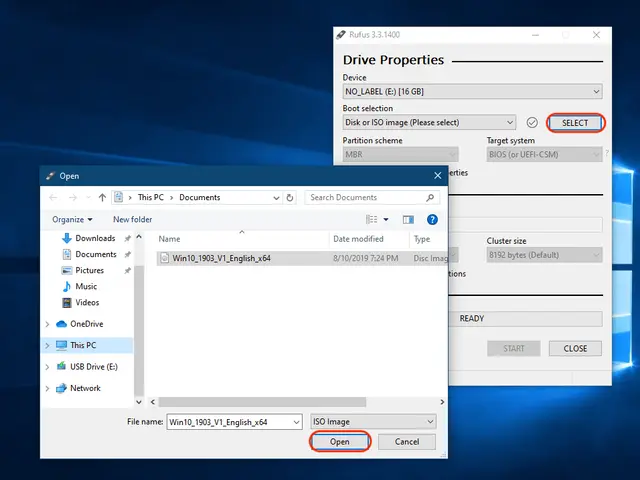
Task: Click the Recent locations arrow in navigation bar
Action: pos(88,198)
